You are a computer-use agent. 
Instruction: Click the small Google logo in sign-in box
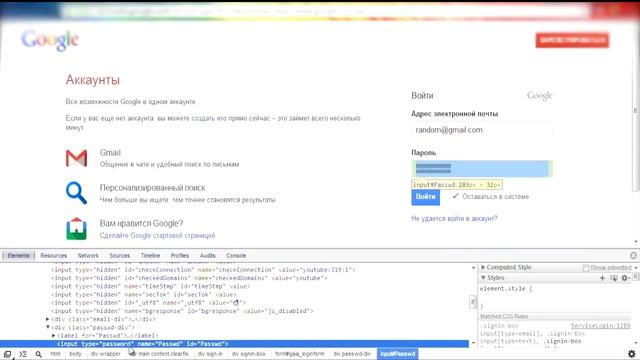click(539, 96)
